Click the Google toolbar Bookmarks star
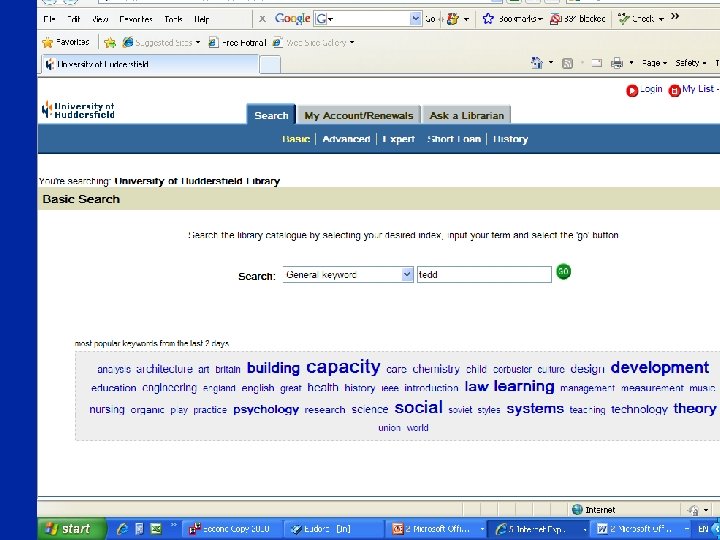720x540 pixels. (x=488, y=19)
